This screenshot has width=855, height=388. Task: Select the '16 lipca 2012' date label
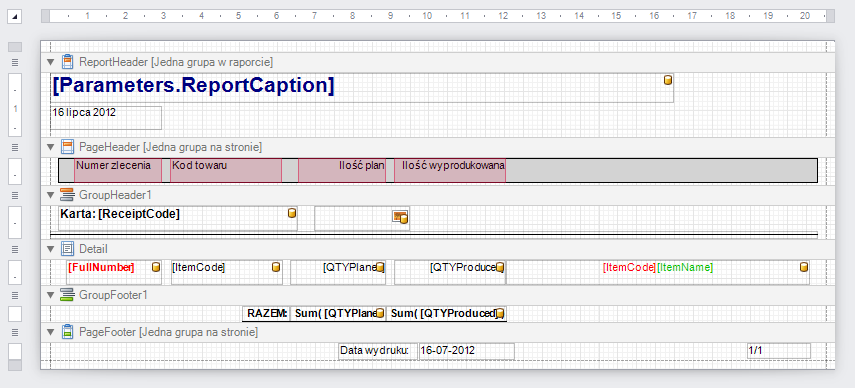(x=106, y=118)
